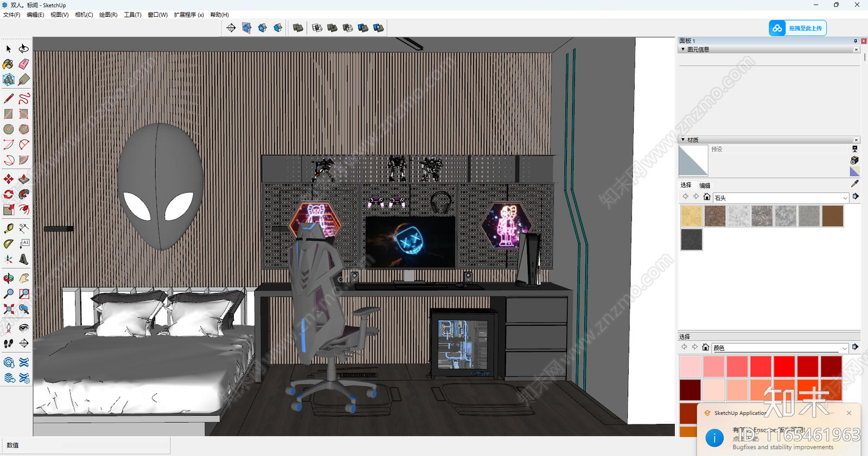Image resolution: width=868 pixels, height=456 pixels.
Task: Select the Protractor tool
Action: pyautogui.click(x=9, y=244)
